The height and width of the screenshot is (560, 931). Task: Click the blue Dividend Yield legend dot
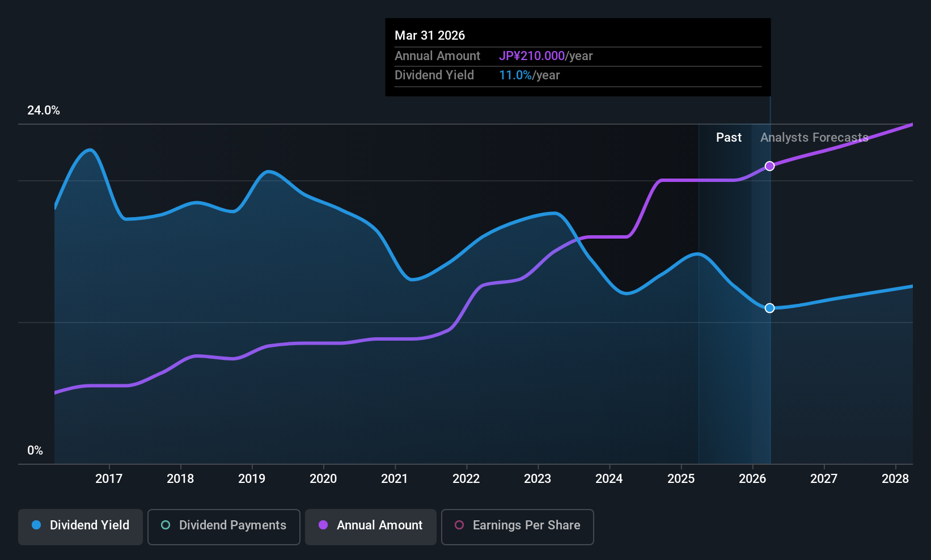pos(36,525)
